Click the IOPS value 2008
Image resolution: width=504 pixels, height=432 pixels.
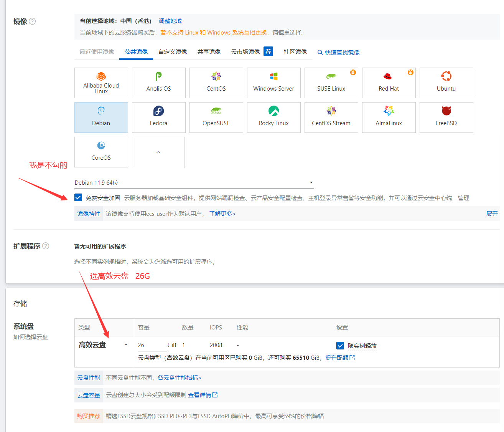pyautogui.click(x=216, y=345)
